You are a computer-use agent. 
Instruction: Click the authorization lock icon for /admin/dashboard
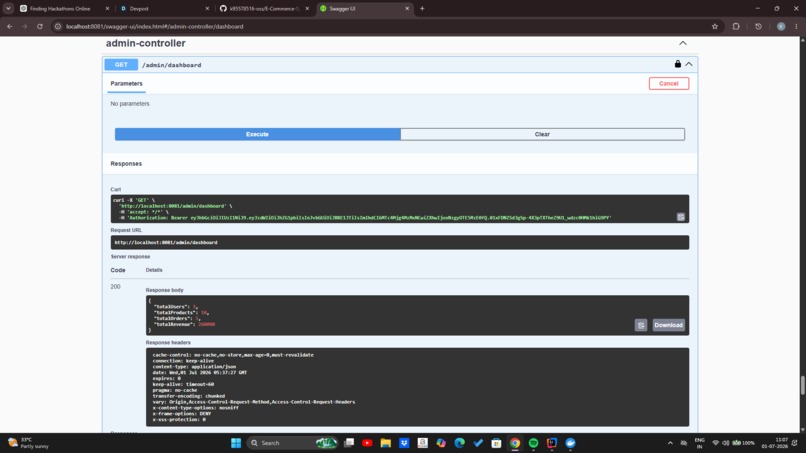[x=677, y=64]
